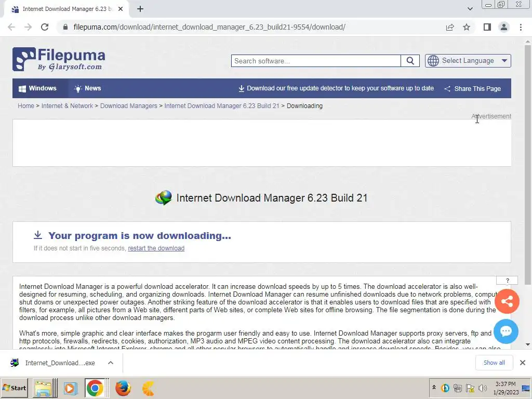Reload the page
Image resolution: width=532 pixels, height=399 pixels.
[x=45, y=27]
